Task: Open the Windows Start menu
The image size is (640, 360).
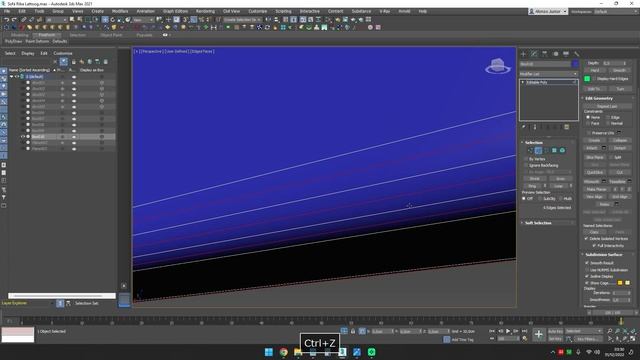Action: (269, 352)
